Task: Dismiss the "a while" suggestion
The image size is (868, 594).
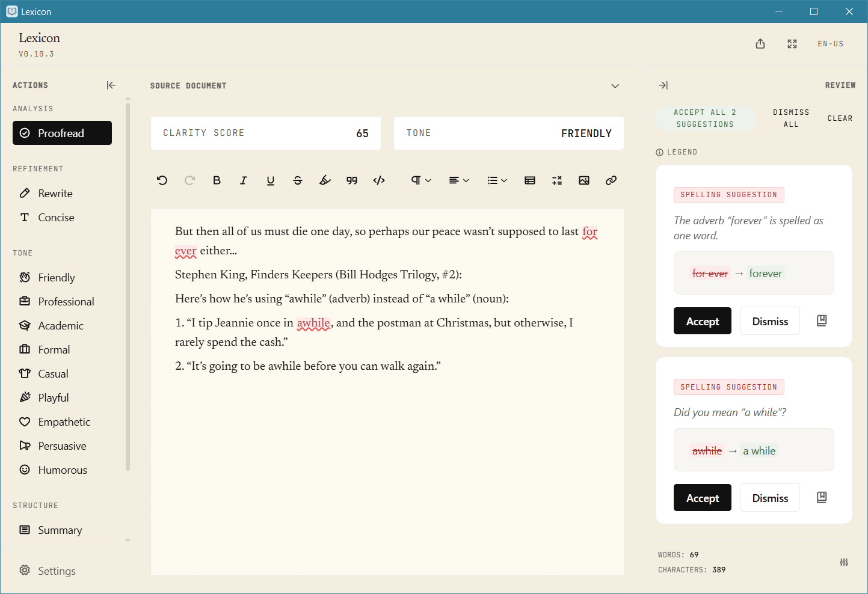Action: [770, 498]
